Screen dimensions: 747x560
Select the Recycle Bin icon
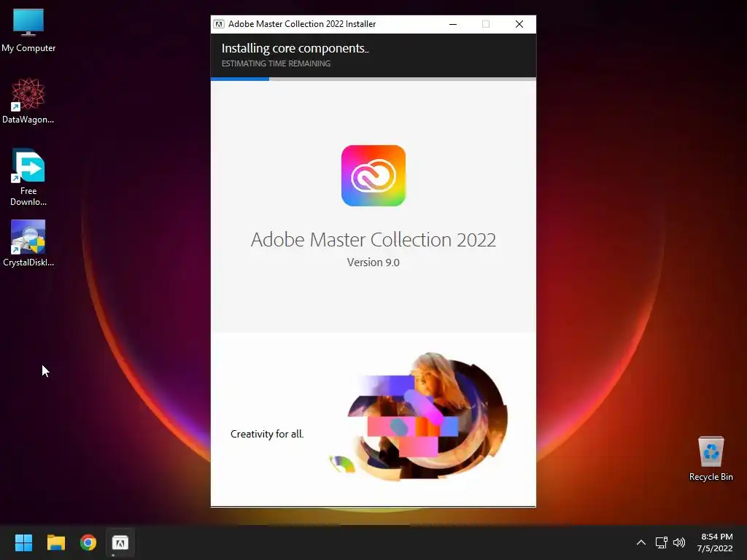711,459
